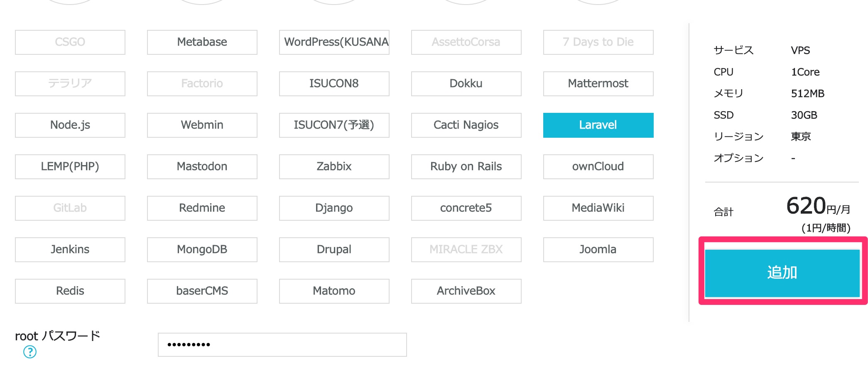Pick the Redis application template
Viewport: 868px width, 380px height.
pos(70,291)
